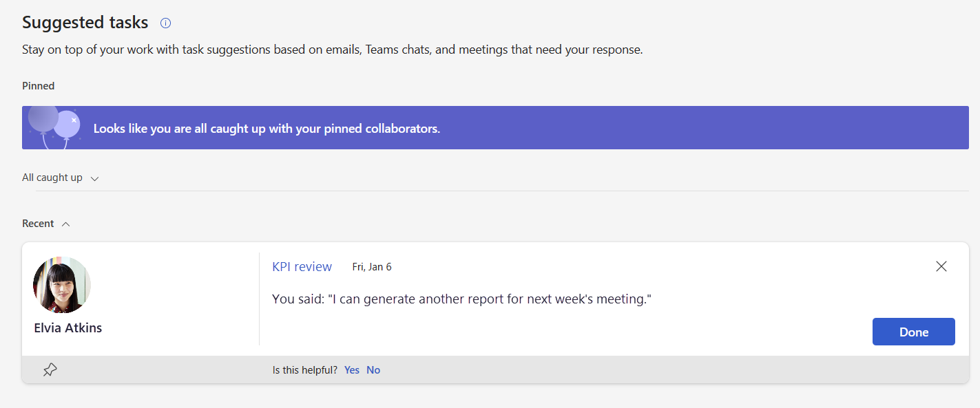Click the pinned collaborators banner message
Viewport: 980px width, 408px height.
click(265, 127)
